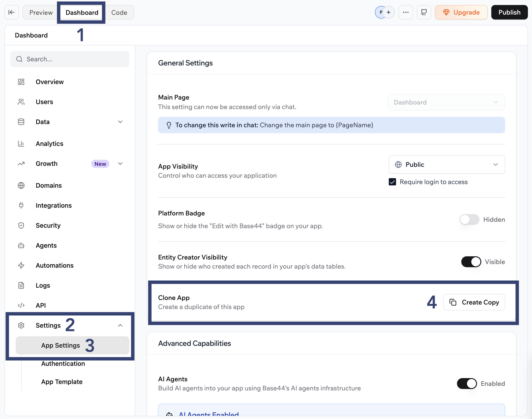The height and width of the screenshot is (419, 532).
Task: Click the Integrations plug icon
Action: click(x=21, y=205)
